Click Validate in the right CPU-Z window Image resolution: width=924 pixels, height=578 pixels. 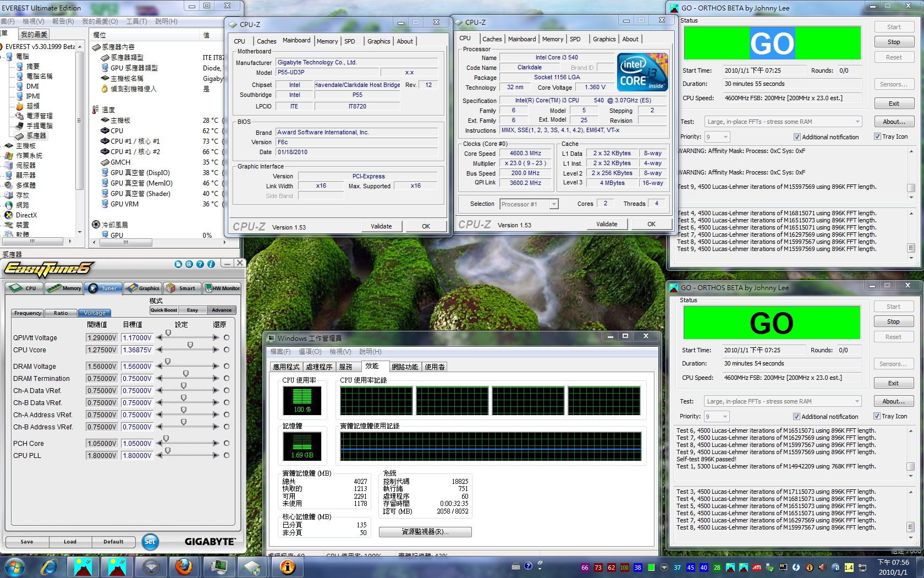tap(607, 224)
